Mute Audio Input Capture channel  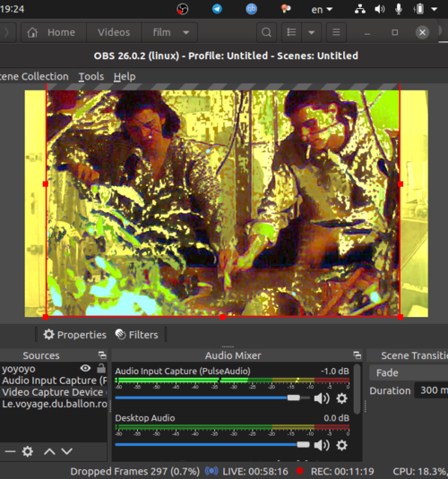point(322,398)
